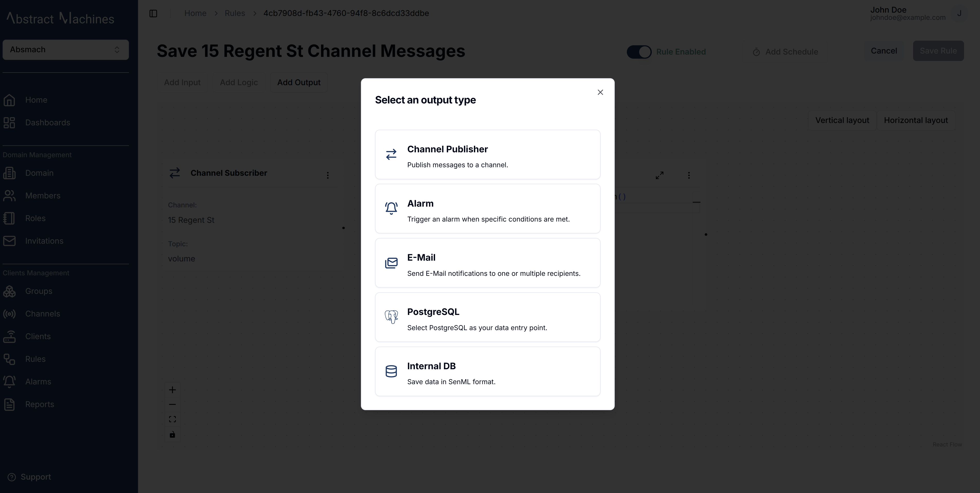This screenshot has width=980, height=493.
Task: Select Horizontal layout
Action: coord(916,120)
